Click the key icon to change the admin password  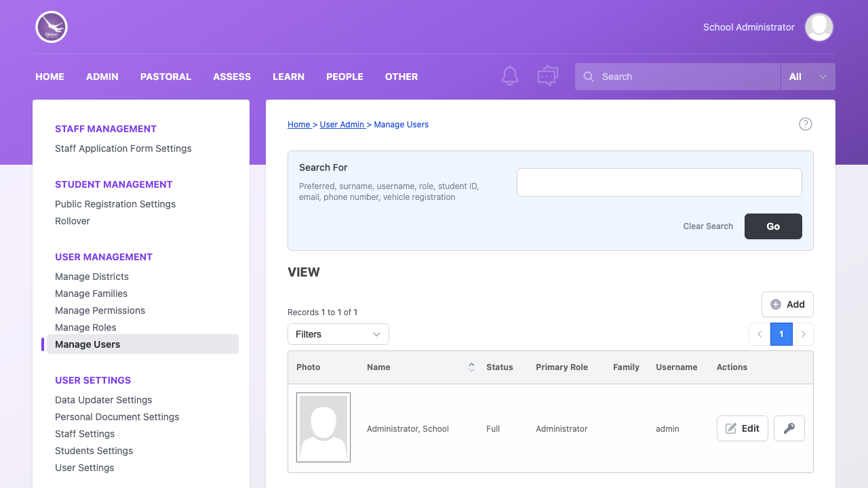coord(789,428)
